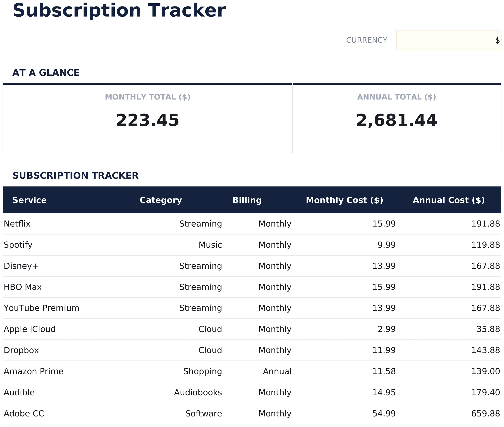Click the SUBSCRIPTION TRACKER section heading
This screenshot has width=504, height=427.
[x=75, y=176]
